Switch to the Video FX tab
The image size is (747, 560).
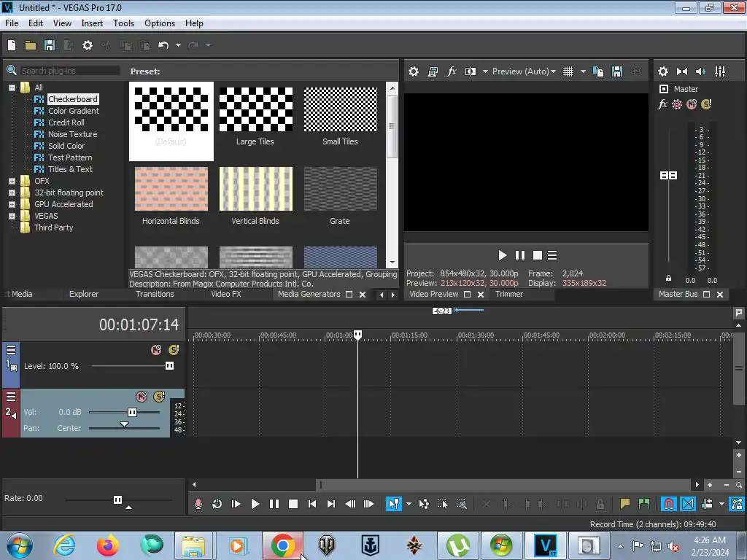(226, 295)
